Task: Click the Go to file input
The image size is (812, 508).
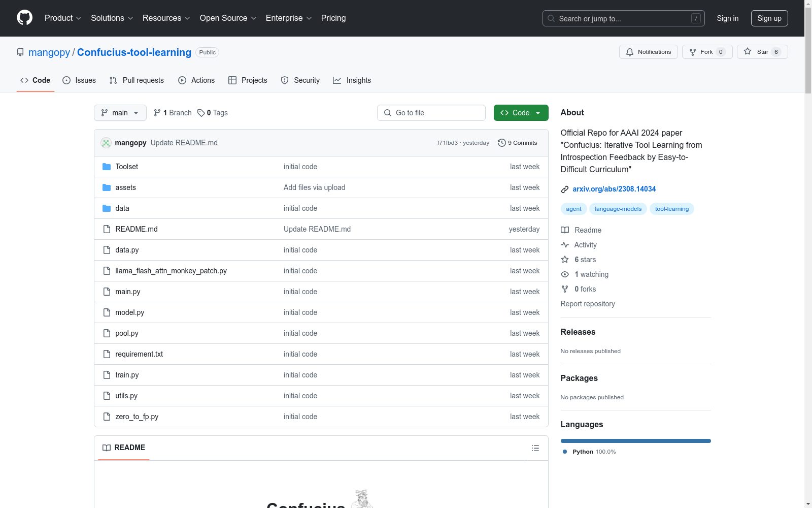Action: (431, 113)
